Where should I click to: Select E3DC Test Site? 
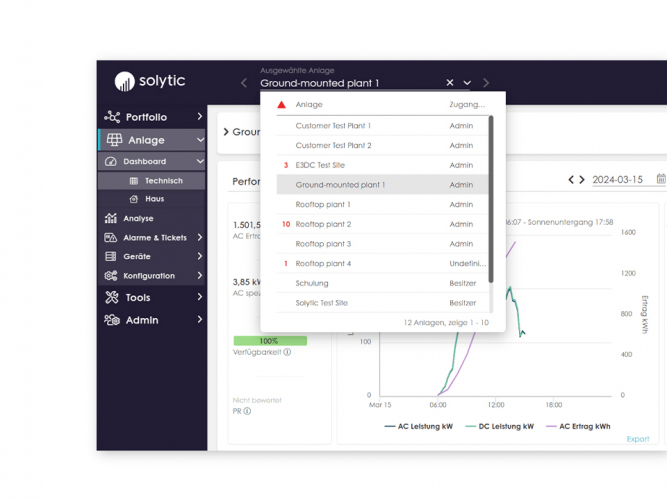coord(382,165)
